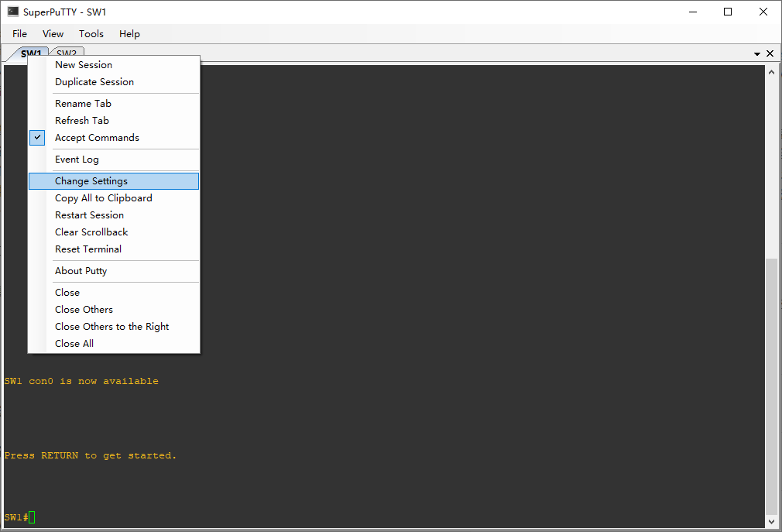
Task: Open the Event Log entry
Action: coord(115,160)
